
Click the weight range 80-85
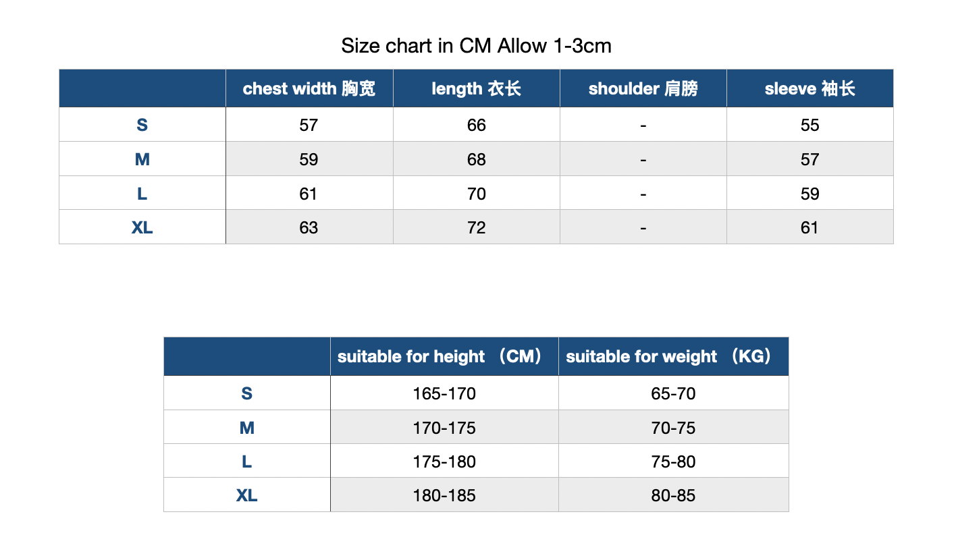[674, 495]
